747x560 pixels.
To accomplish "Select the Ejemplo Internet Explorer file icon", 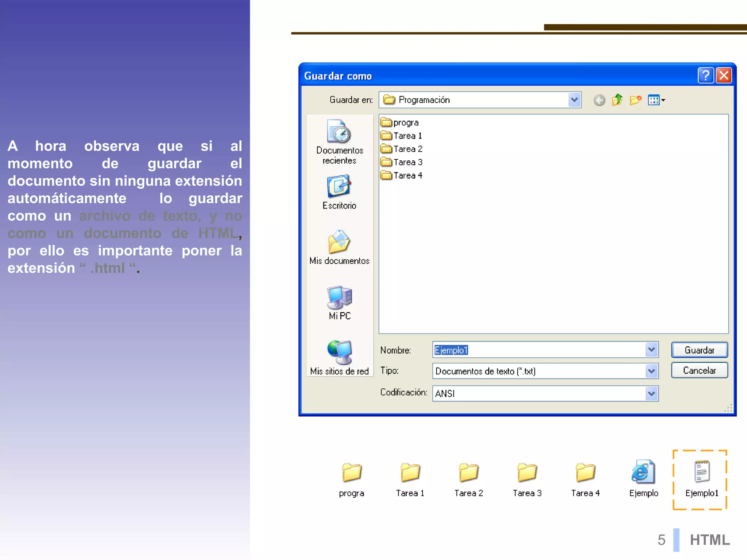I will 644,479.
